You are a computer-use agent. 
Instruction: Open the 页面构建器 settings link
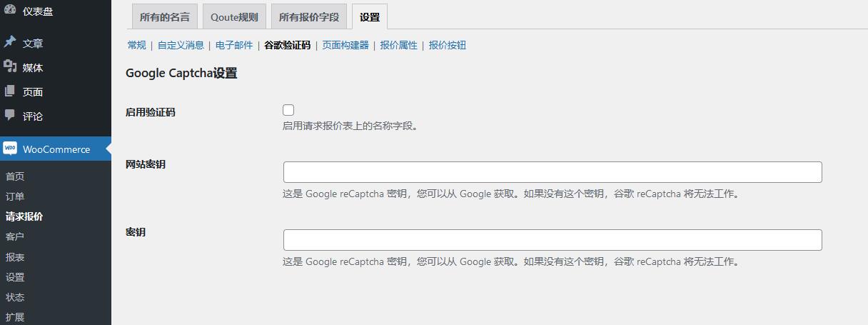[x=345, y=45]
